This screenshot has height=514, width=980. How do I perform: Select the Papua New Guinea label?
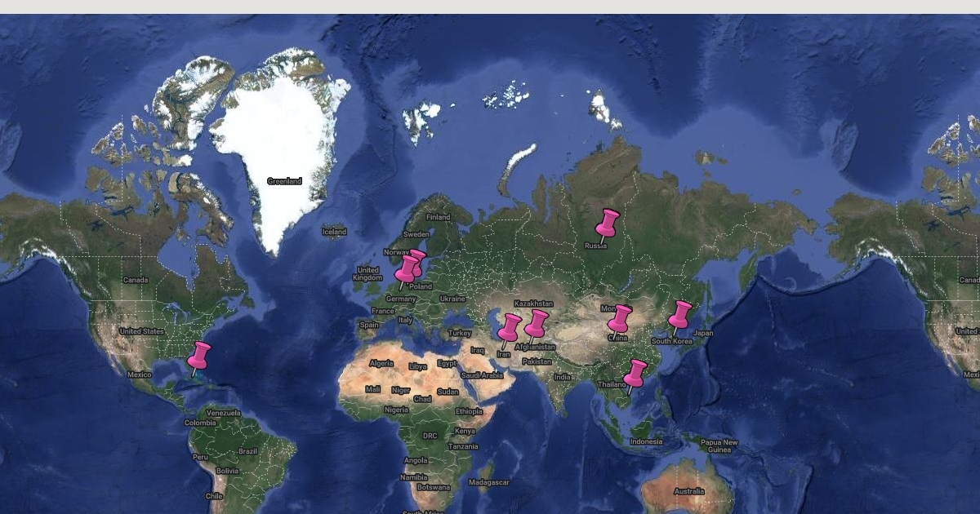coord(719,446)
